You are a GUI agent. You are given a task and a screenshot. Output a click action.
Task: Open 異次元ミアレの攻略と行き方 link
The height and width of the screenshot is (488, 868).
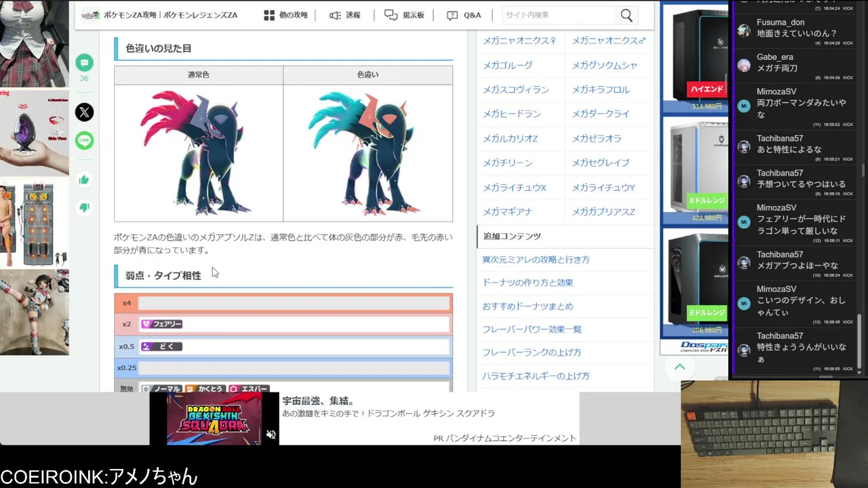pos(536,260)
